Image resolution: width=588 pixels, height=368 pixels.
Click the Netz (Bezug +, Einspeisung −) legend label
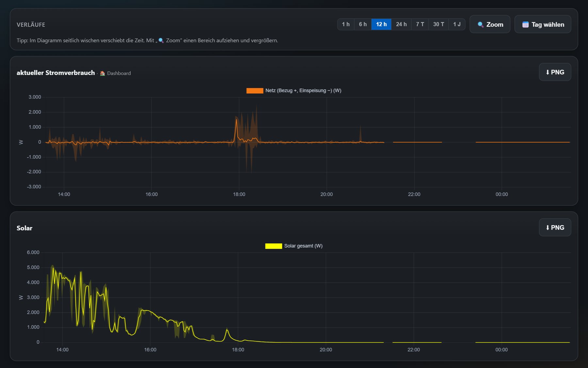(303, 91)
